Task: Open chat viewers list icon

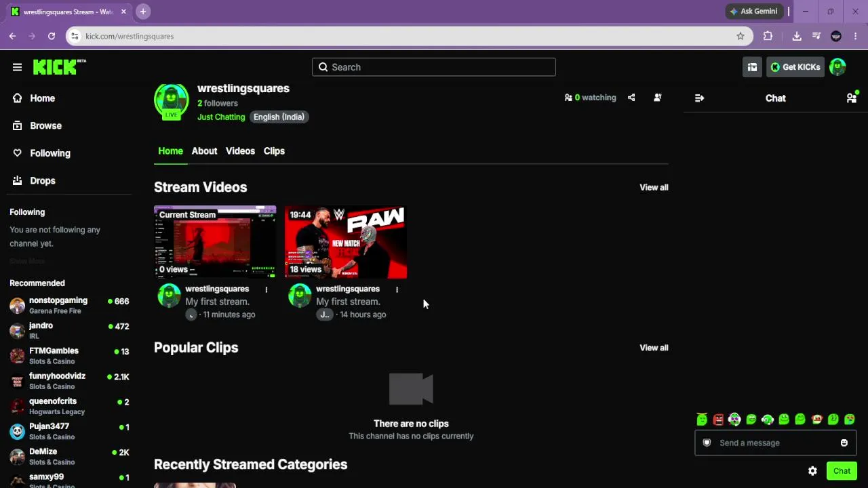Action: click(852, 98)
